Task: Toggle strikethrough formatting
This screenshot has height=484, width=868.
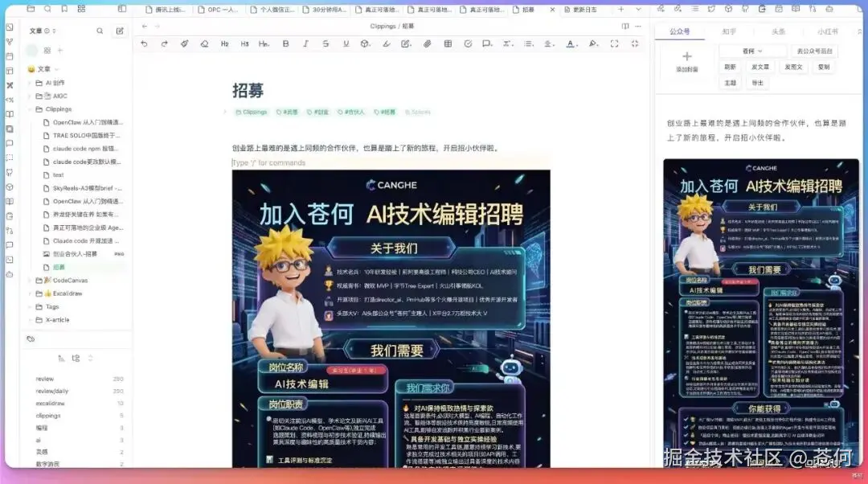Action: coord(324,45)
